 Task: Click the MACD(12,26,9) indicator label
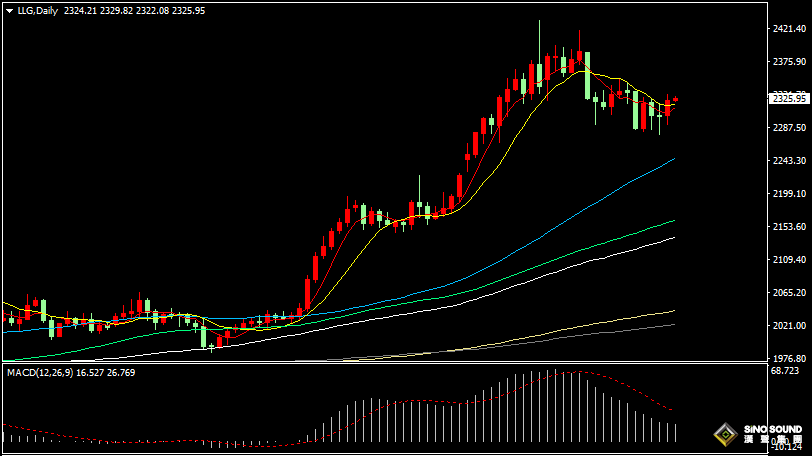(39, 372)
